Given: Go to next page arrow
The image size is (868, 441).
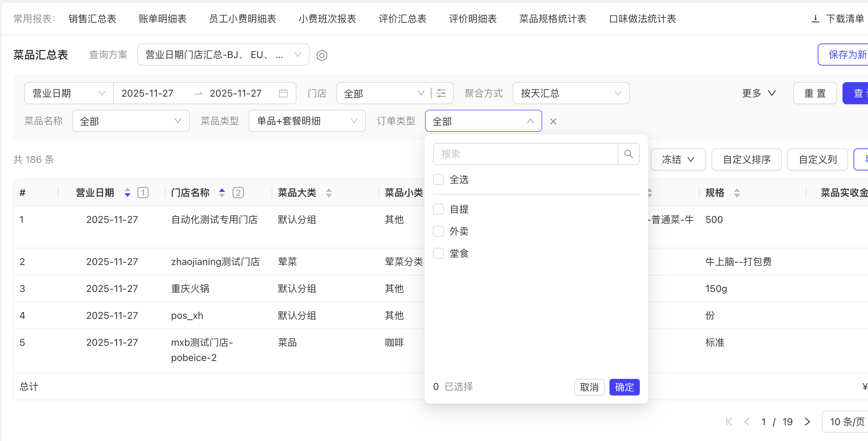Looking at the screenshot, I should 807,422.
